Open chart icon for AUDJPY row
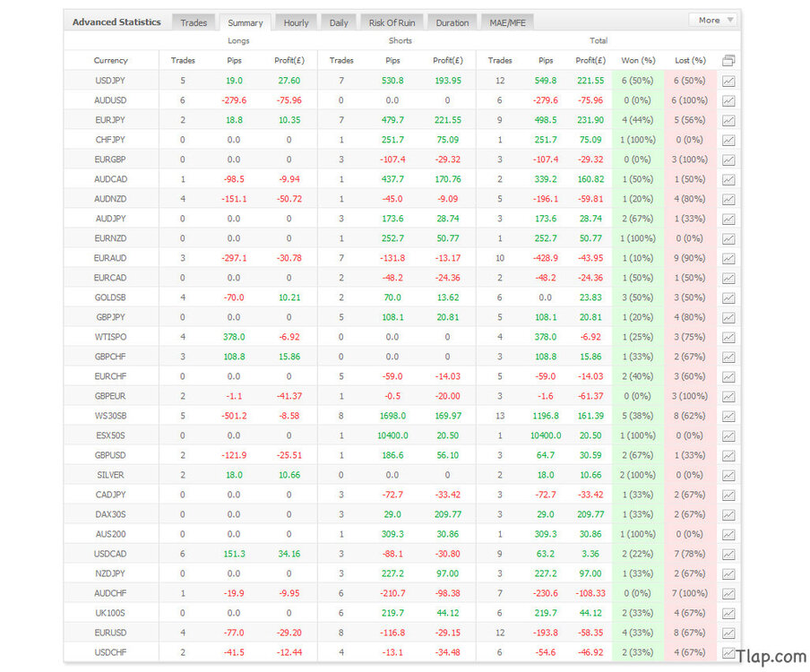 tap(728, 219)
